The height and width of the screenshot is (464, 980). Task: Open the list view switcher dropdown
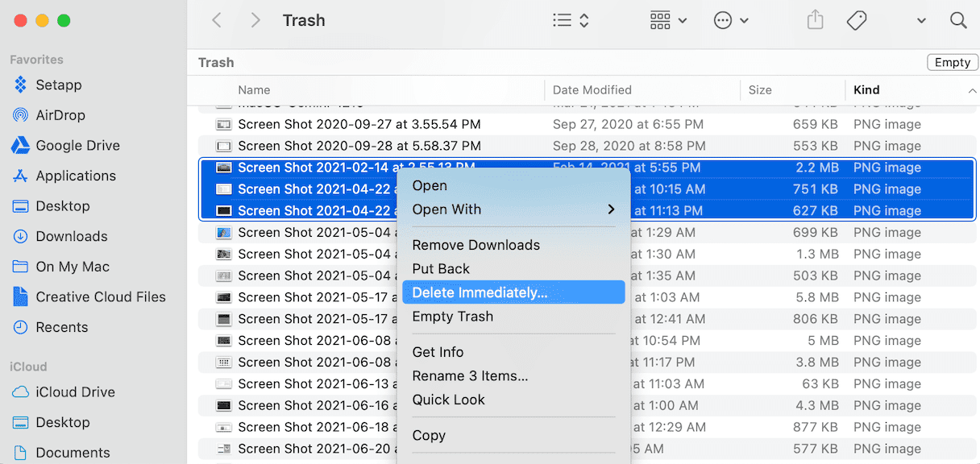pos(571,21)
